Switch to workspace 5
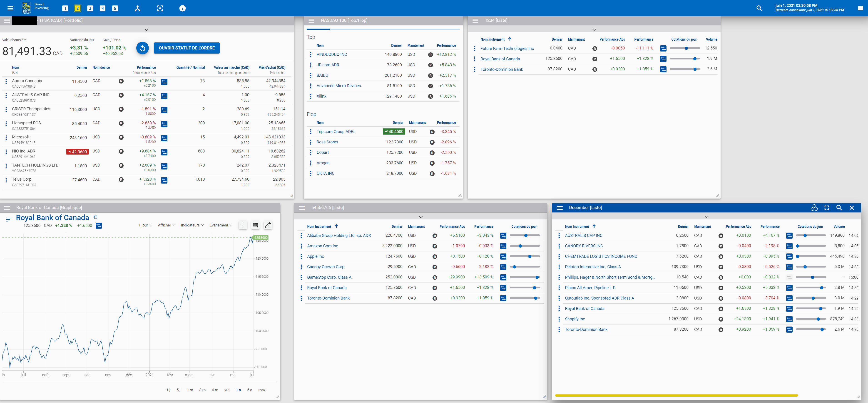 tap(115, 8)
